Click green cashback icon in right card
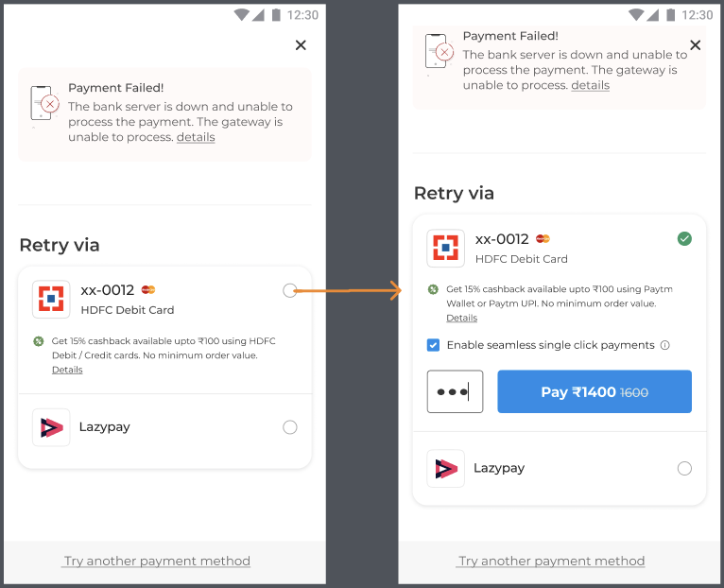The height and width of the screenshot is (588, 724). tap(433, 289)
